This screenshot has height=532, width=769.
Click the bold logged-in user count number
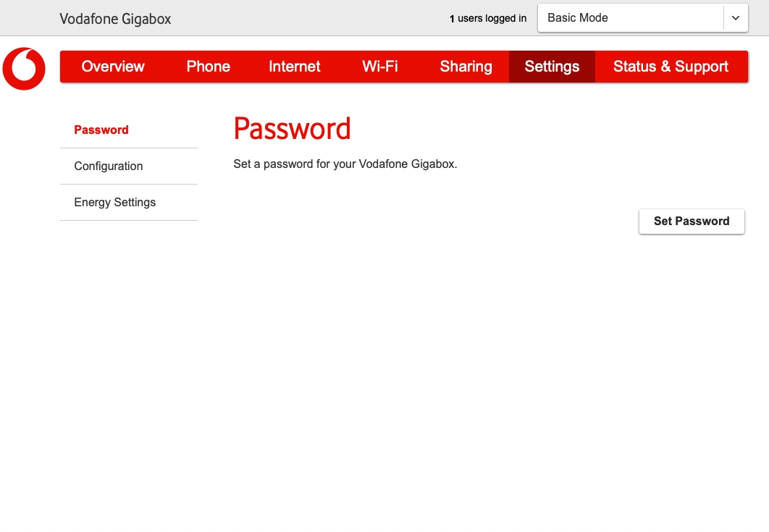452,19
